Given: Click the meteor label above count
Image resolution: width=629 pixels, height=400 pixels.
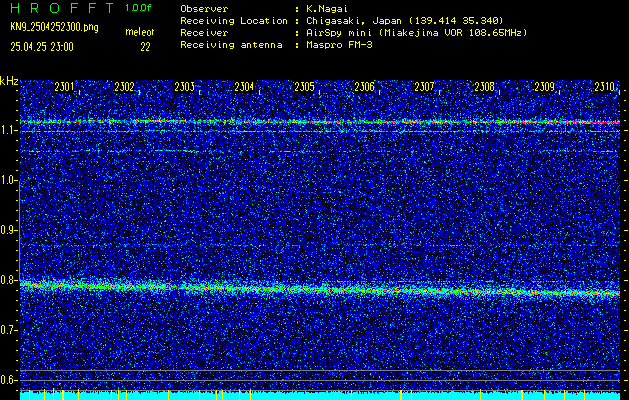Looking at the screenshot, I should [140, 32].
